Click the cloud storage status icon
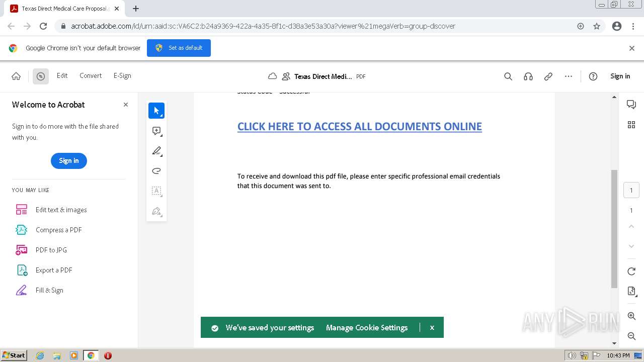 [x=272, y=76]
